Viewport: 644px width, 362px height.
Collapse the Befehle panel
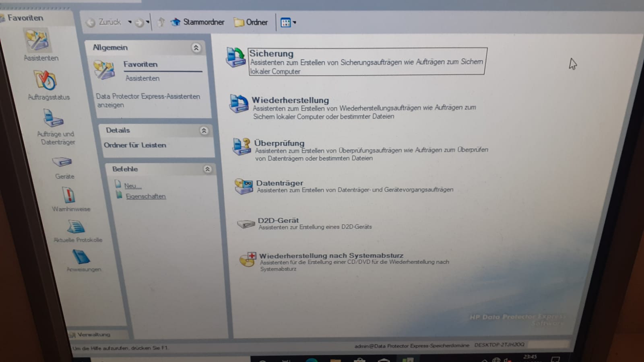207,169
